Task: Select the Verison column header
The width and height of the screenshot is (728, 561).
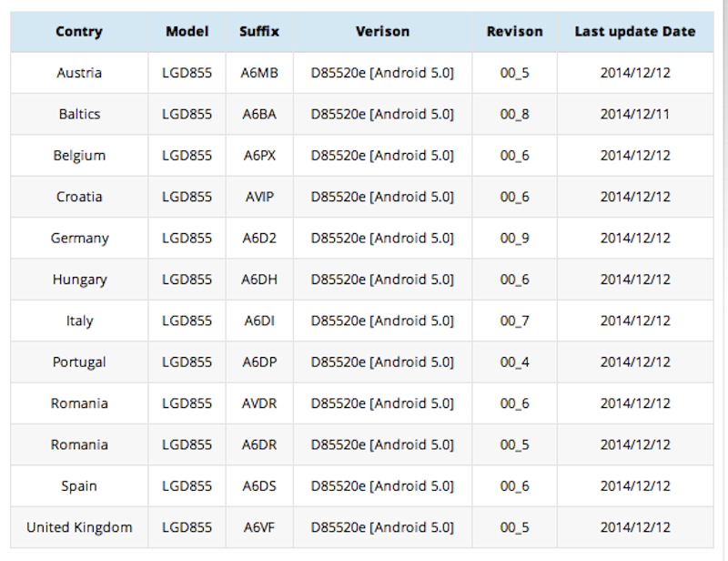Action: [382, 32]
